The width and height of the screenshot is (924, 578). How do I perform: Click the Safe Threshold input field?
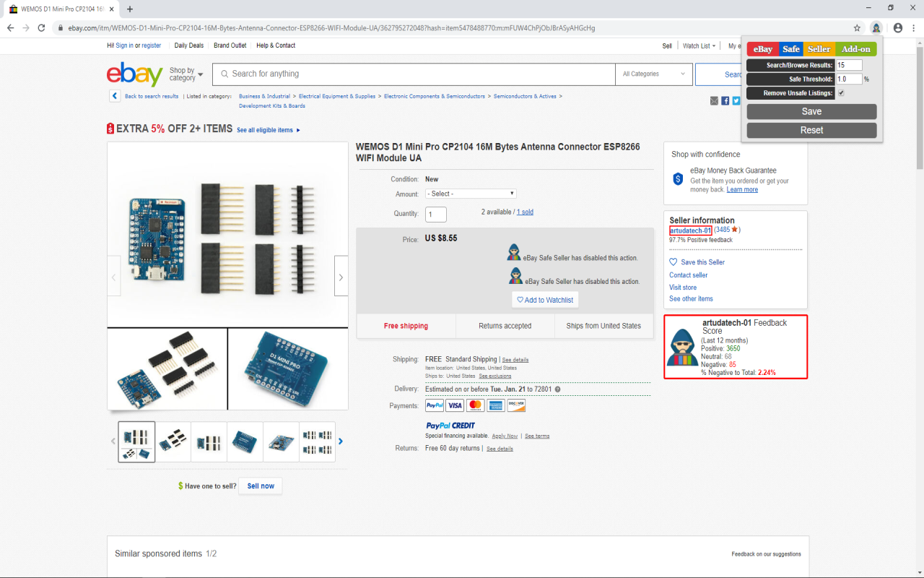point(849,79)
